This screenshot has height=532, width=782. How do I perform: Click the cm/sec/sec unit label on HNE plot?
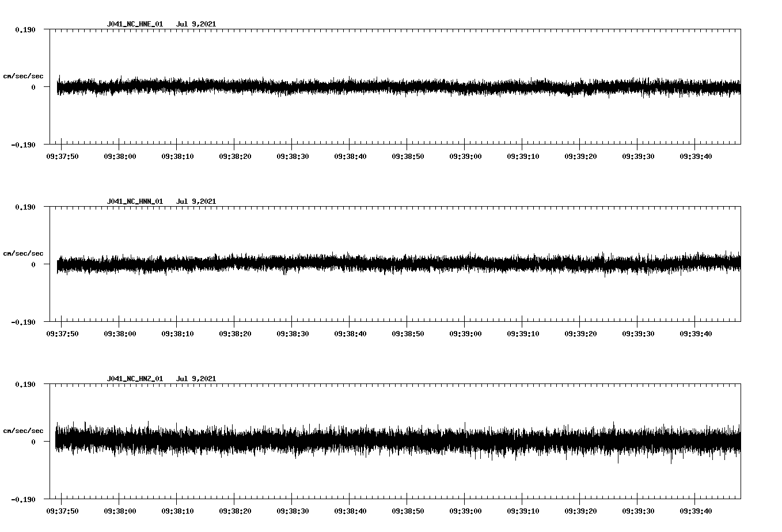[24, 75]
